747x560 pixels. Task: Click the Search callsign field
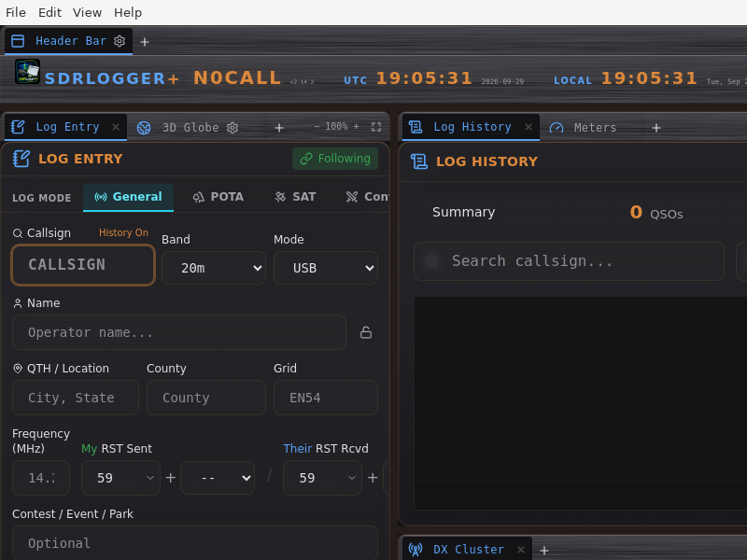569,261
